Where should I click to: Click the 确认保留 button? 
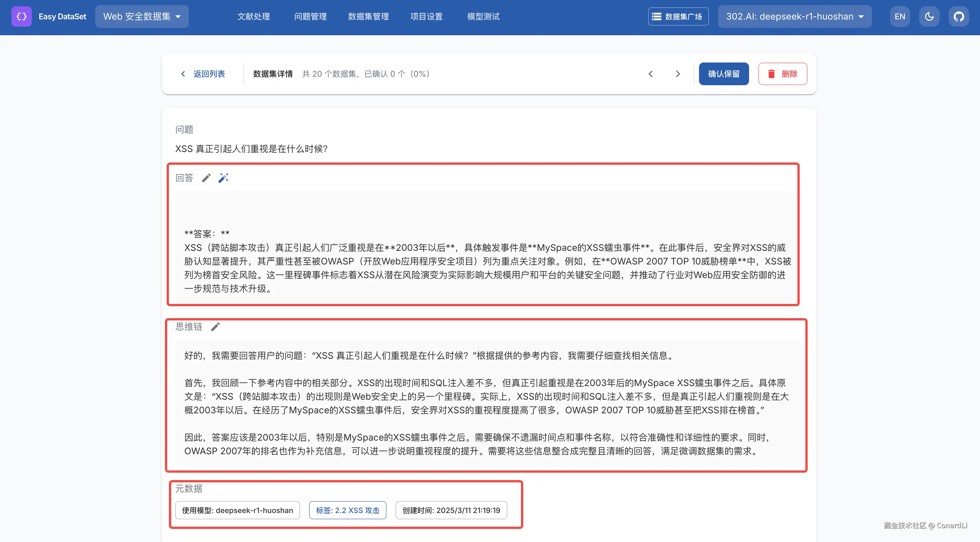(723, 74)
